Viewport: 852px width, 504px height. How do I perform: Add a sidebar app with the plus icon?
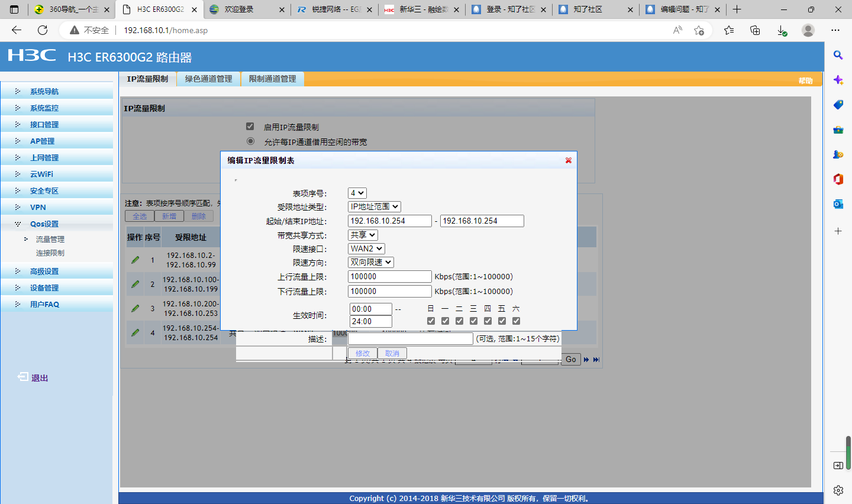click(838, 231)
